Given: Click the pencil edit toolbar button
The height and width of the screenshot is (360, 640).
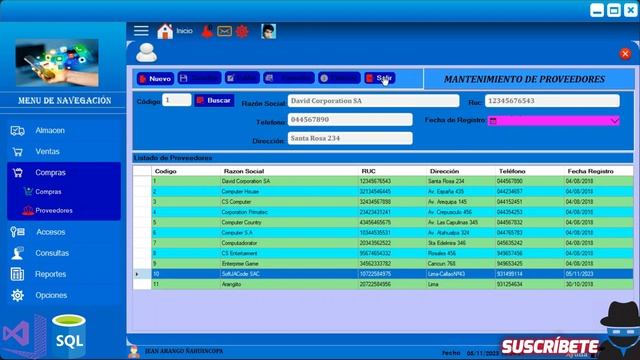Looking at the screenshot, I should coord(242,78).
